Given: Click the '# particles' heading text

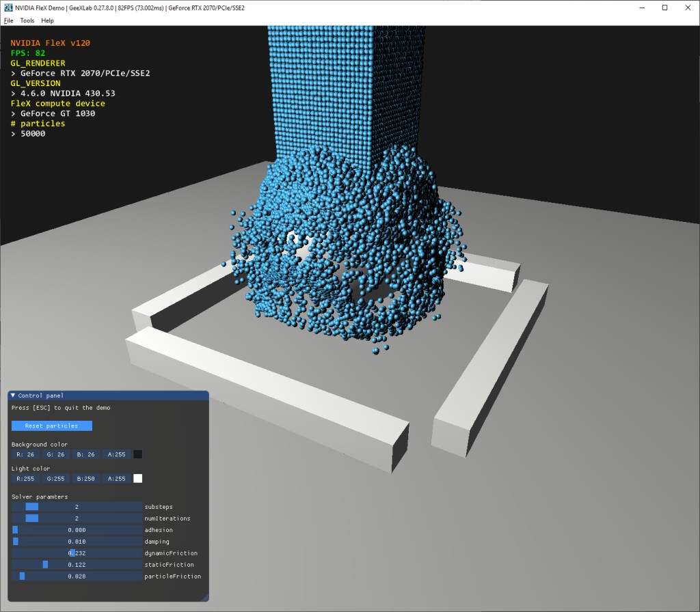Looking at the screenshot, I should point(38,123).
